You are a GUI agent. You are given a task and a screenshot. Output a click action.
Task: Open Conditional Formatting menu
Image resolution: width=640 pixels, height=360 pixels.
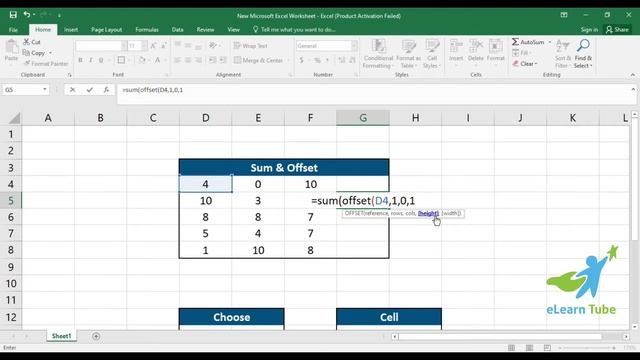click(378, 54)
